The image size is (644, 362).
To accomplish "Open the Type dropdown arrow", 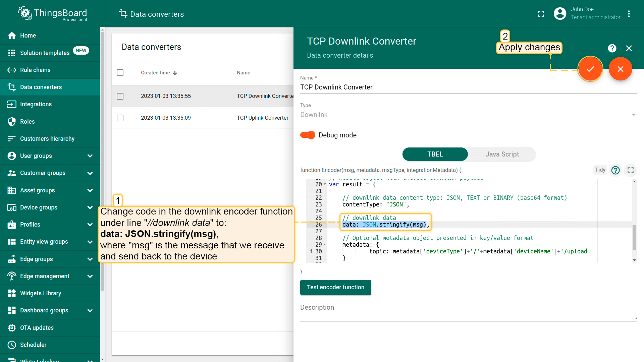I will 633,115.
